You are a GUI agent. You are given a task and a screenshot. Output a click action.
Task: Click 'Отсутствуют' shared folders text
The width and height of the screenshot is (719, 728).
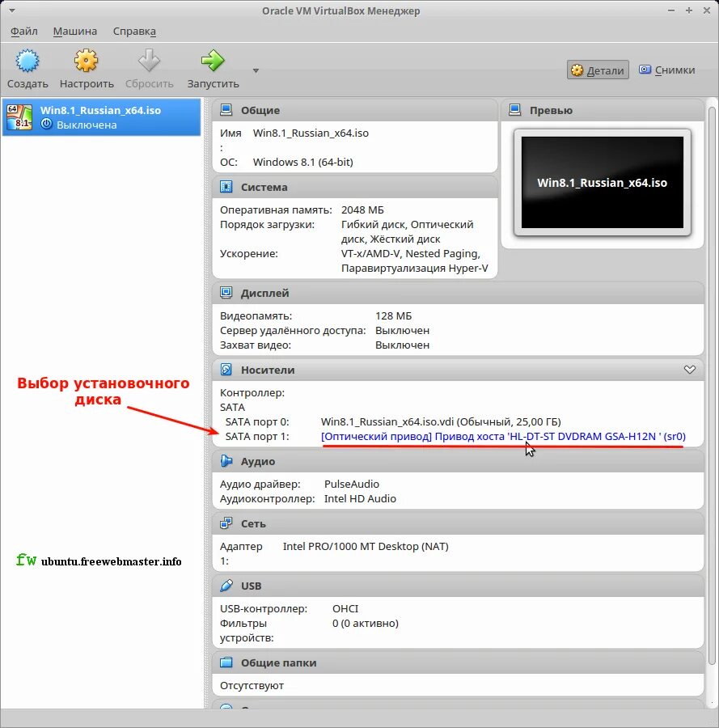252,686
